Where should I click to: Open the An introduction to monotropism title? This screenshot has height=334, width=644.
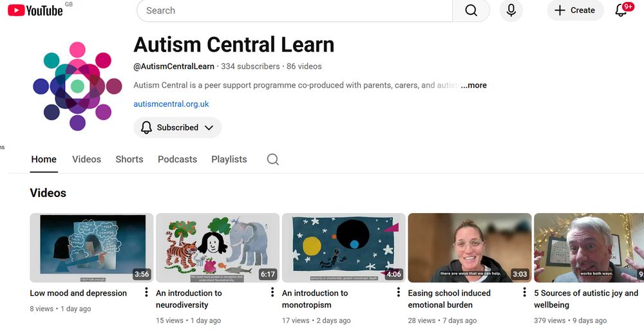(x=315, y=299)
